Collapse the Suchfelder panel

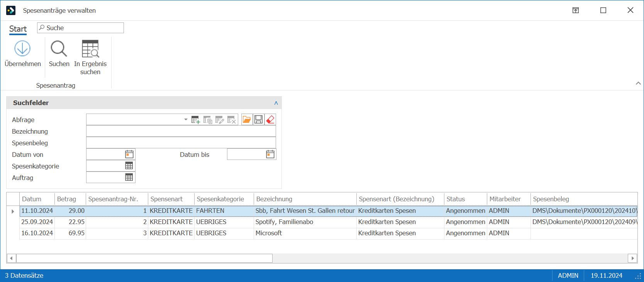coord(276,103)
